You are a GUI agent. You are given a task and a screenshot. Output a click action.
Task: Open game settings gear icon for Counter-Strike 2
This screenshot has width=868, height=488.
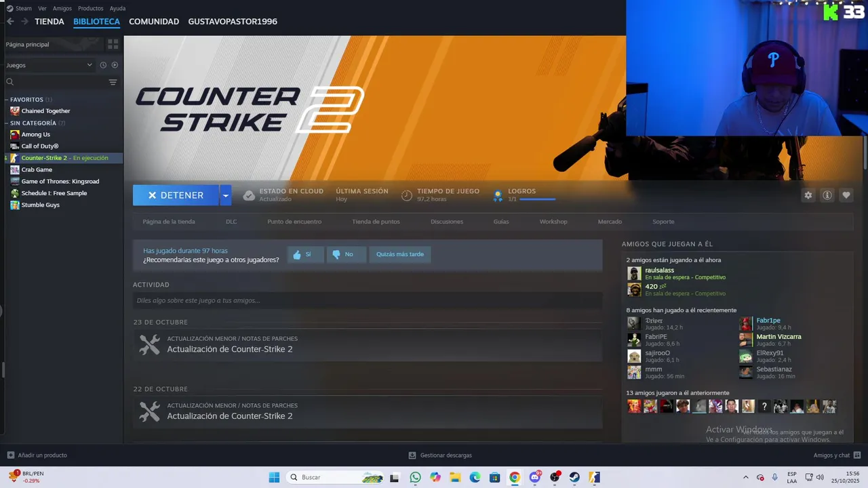(808, 195)
